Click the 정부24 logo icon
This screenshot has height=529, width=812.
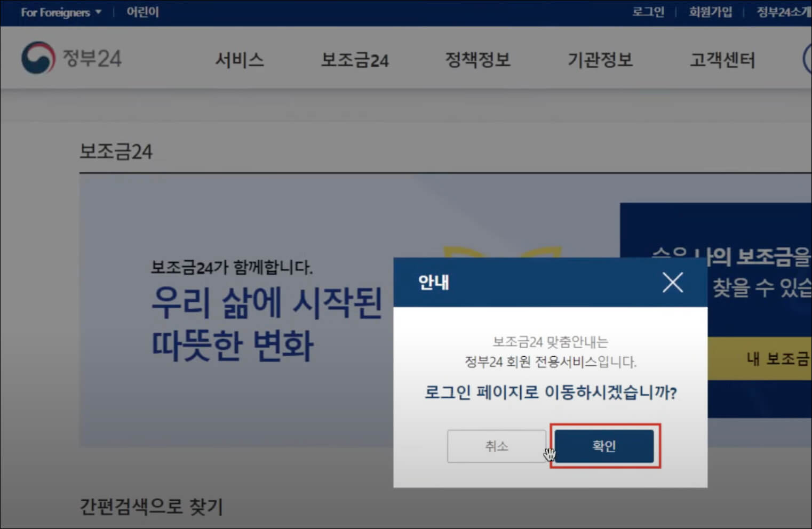[x=38, y=58]
